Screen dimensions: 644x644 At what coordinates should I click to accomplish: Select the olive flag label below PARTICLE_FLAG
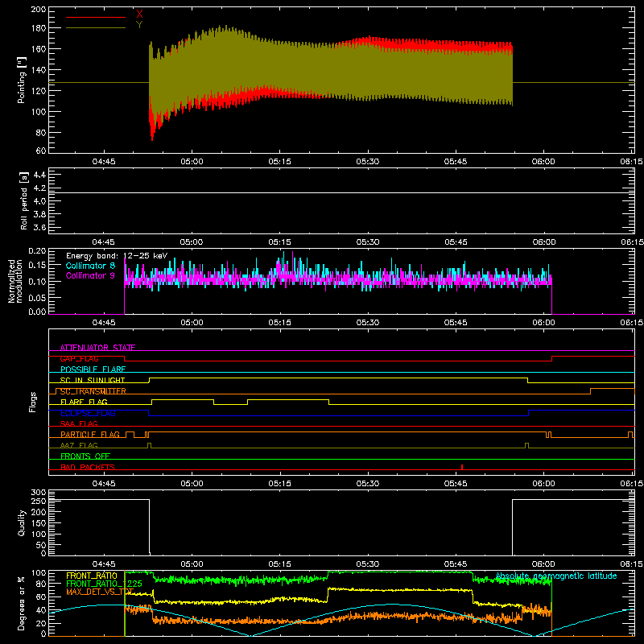tap(79, 445)
